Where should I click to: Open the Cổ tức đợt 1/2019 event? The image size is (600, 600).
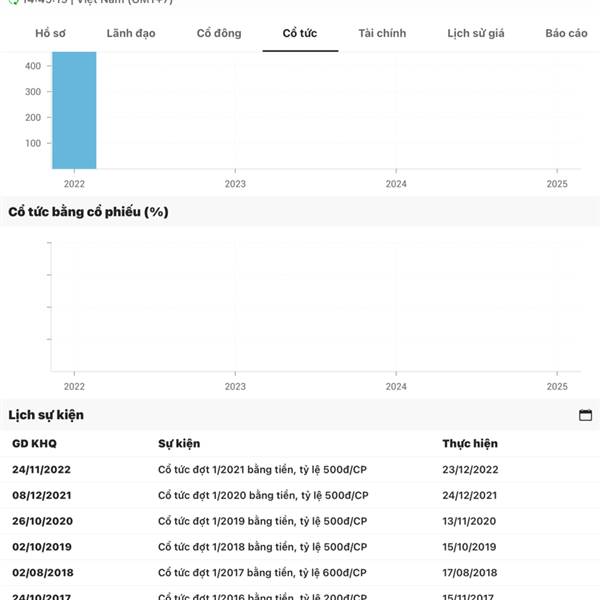(262, 521)
